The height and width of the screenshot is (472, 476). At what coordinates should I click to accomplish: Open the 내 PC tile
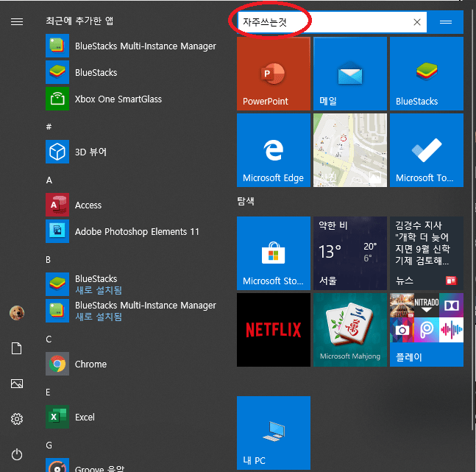(274, 433)
